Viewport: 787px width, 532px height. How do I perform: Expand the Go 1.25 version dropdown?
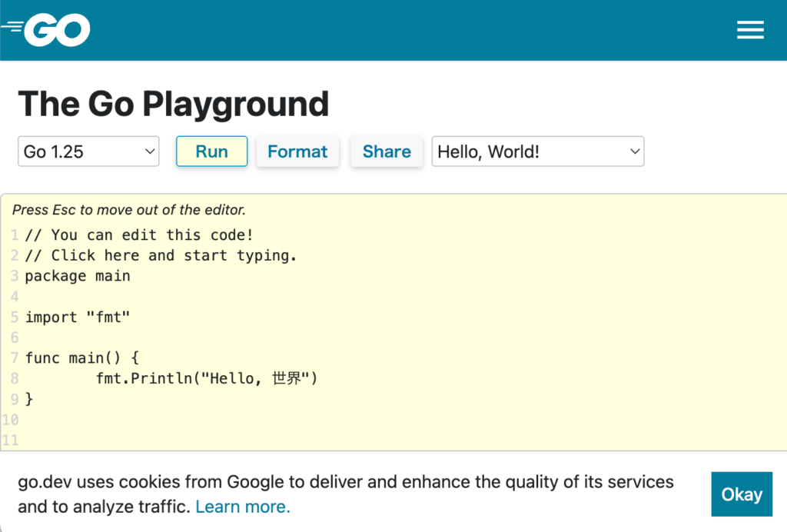pyautogui.click(x=88, y=151)
